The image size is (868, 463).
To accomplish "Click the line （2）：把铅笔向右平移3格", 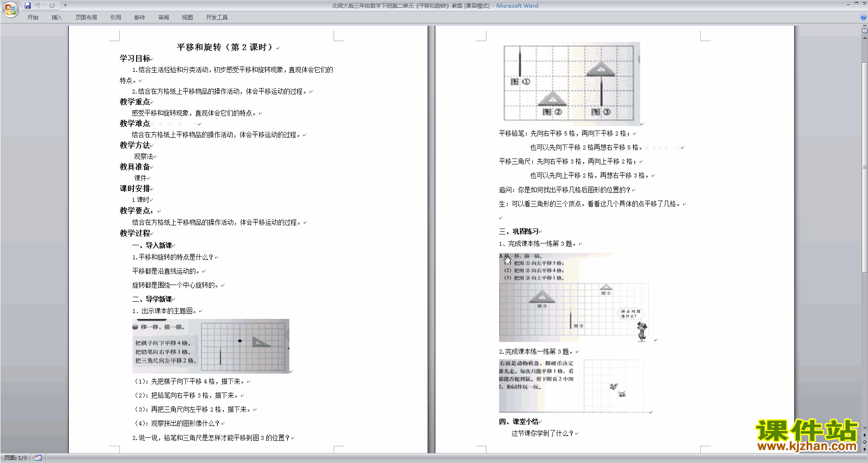I will point(186,396).
